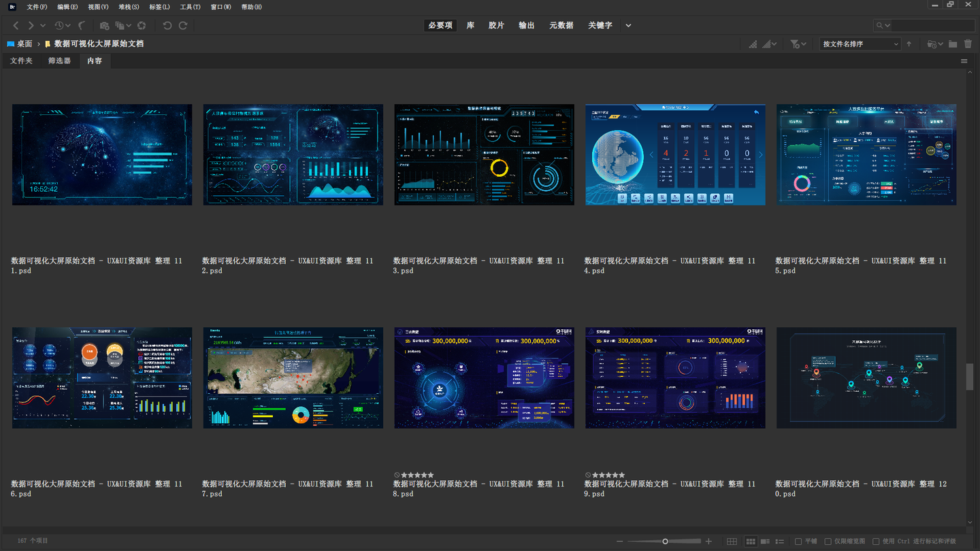Open the refine/batch files dropdown
The height and width of the screenshot is (551, 980).
click(x=123, y=26)
